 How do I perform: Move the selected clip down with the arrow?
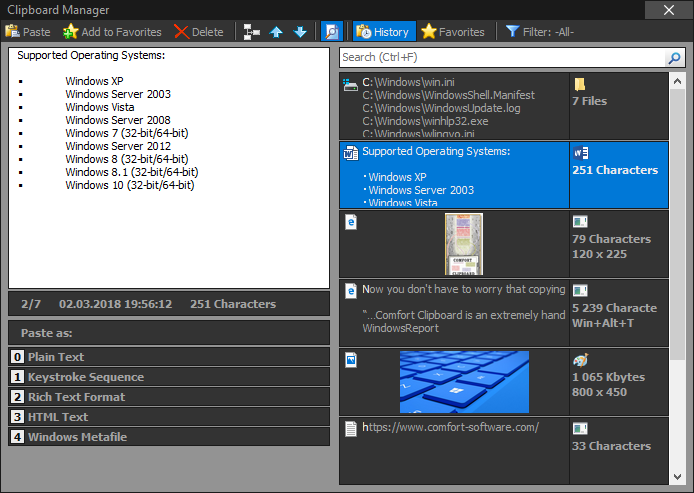[300, 32]
